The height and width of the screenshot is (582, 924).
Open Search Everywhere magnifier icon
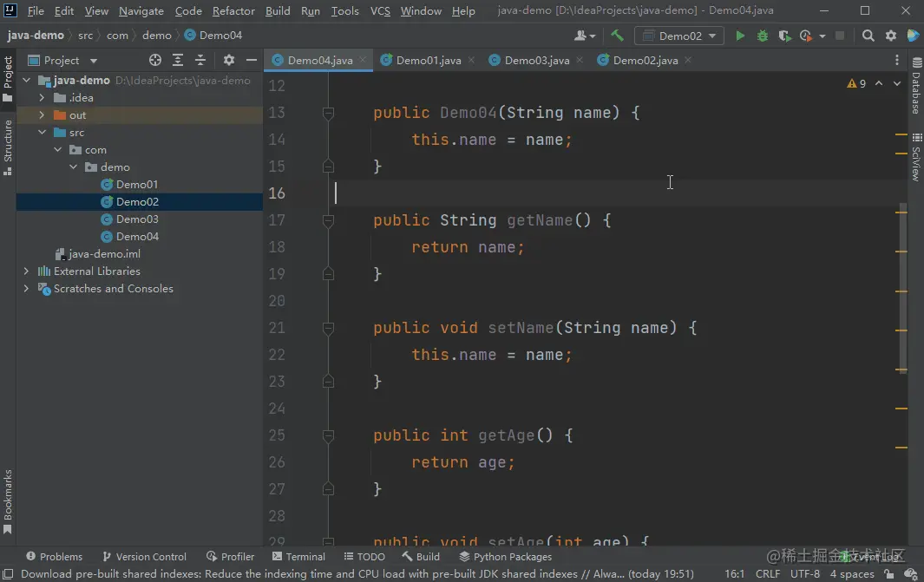click(868, 36)
